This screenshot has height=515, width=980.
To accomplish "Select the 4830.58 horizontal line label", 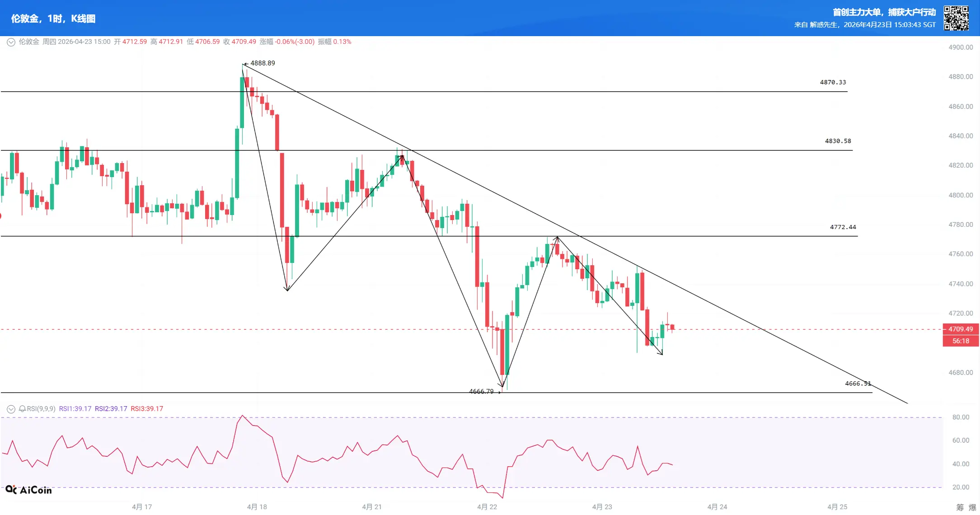I will (838, 141).
